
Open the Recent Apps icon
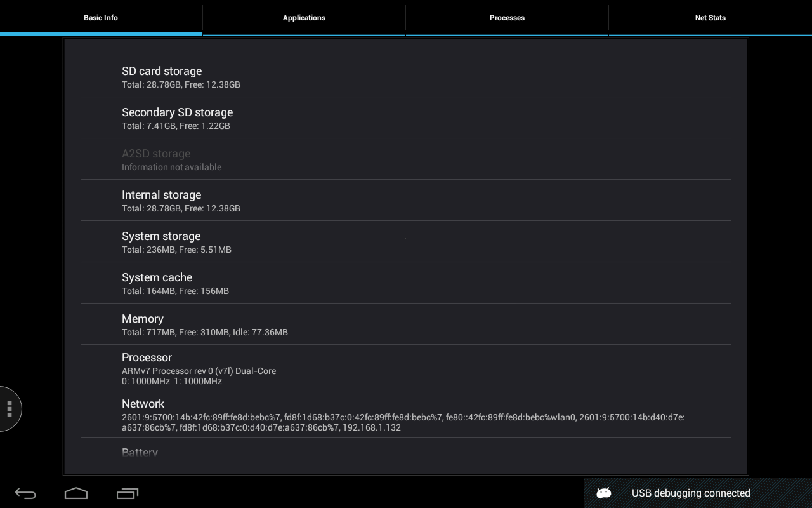(128, 493)
